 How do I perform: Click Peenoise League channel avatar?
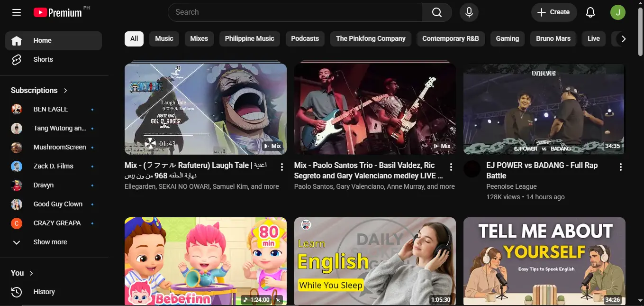tap(472, 169)
